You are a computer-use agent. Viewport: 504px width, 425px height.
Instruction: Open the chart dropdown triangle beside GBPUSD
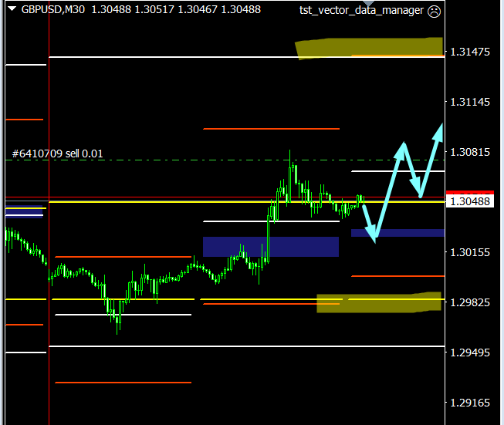(12, 9)
